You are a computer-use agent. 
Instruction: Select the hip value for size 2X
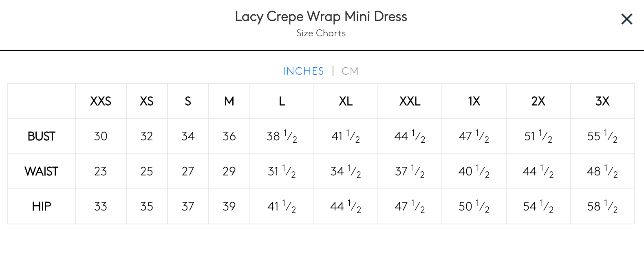point(538,206)
